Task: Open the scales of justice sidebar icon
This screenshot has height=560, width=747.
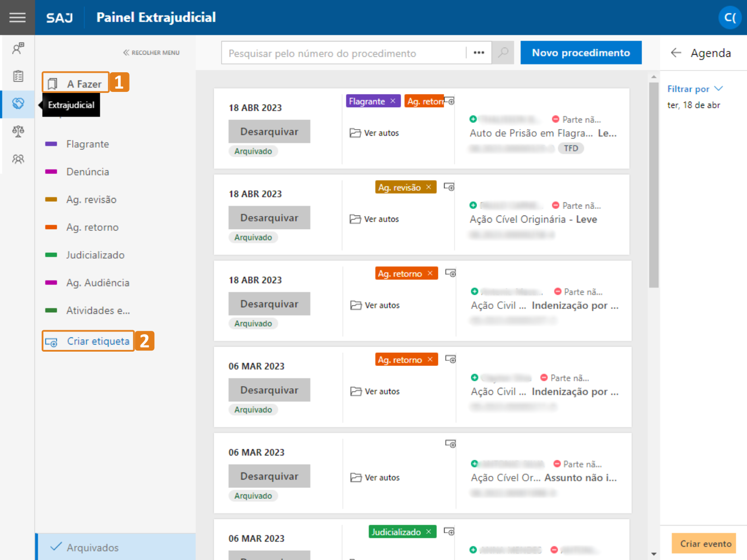Action: [x=18, y=131]
